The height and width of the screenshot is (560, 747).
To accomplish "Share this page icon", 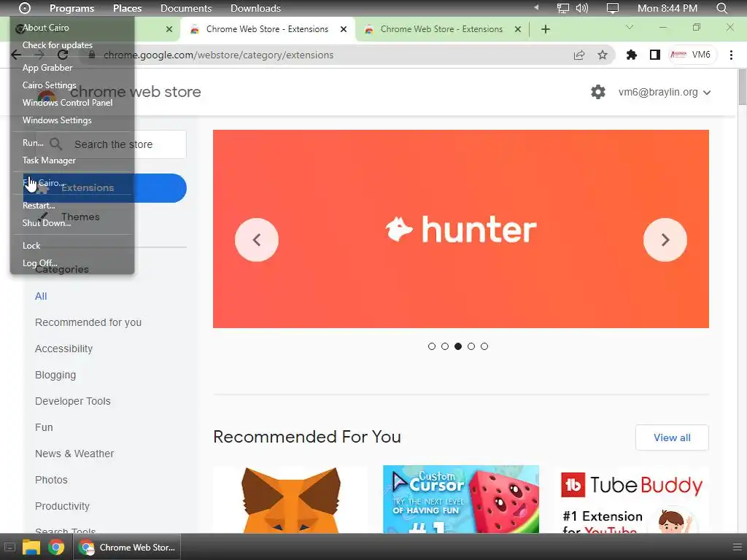I will [578, 55].
